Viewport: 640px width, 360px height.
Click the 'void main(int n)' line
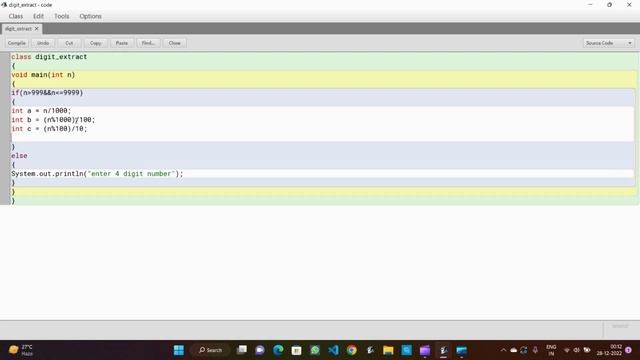point(43,75)
